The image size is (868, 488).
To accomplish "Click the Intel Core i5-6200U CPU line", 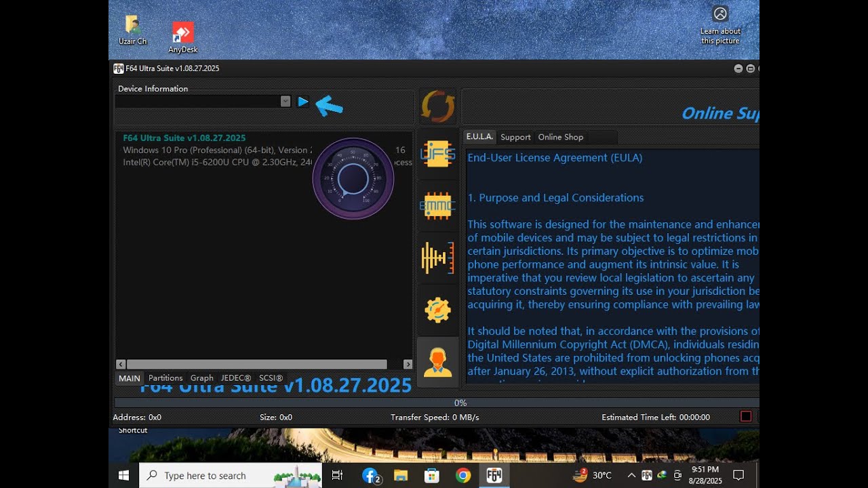I will click(x=218, y=163).
